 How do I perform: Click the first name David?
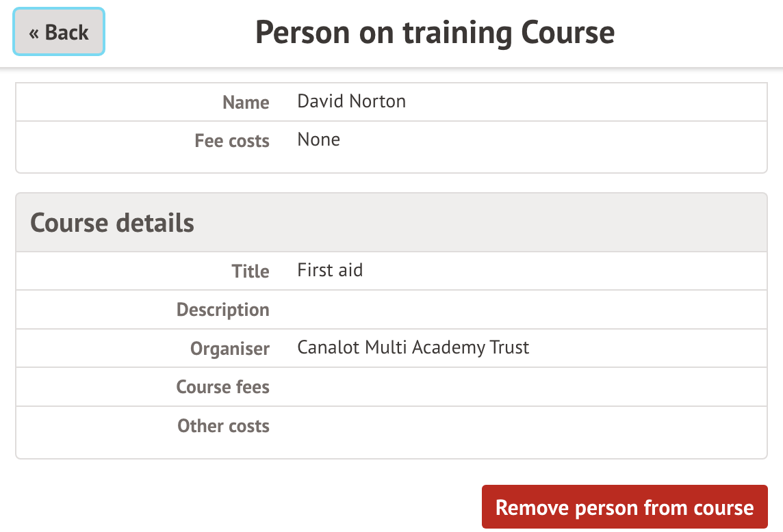tap(320, 102)
